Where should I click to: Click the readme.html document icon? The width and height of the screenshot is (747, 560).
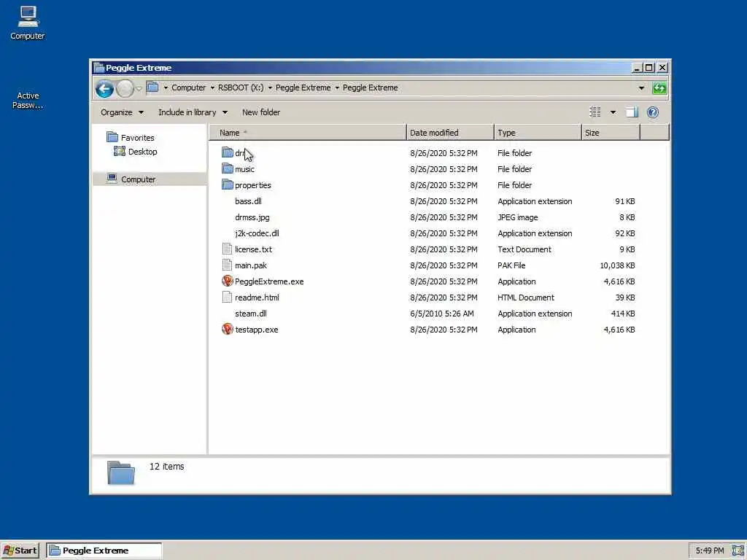point(228,297)
